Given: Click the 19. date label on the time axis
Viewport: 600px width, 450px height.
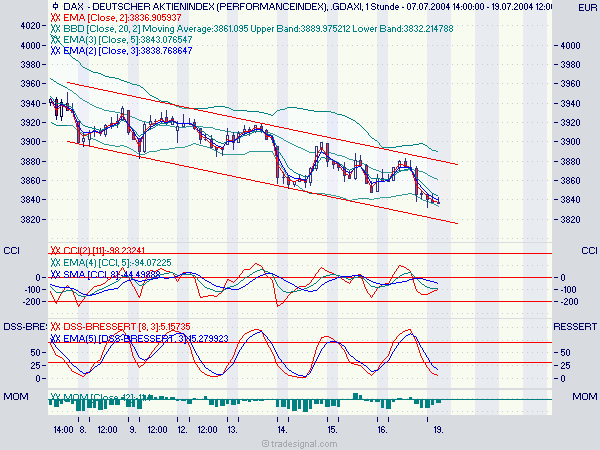Looking at the screenshot, I should click(439, 430).
